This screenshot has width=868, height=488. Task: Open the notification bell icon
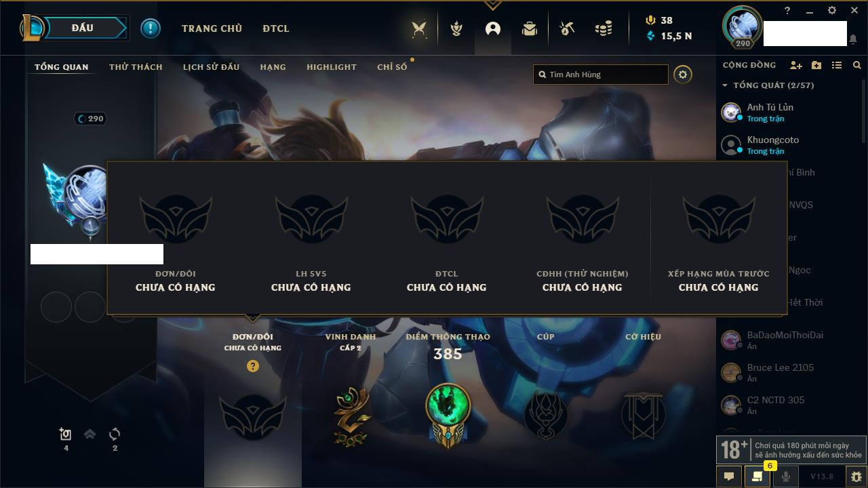point(852,39)
